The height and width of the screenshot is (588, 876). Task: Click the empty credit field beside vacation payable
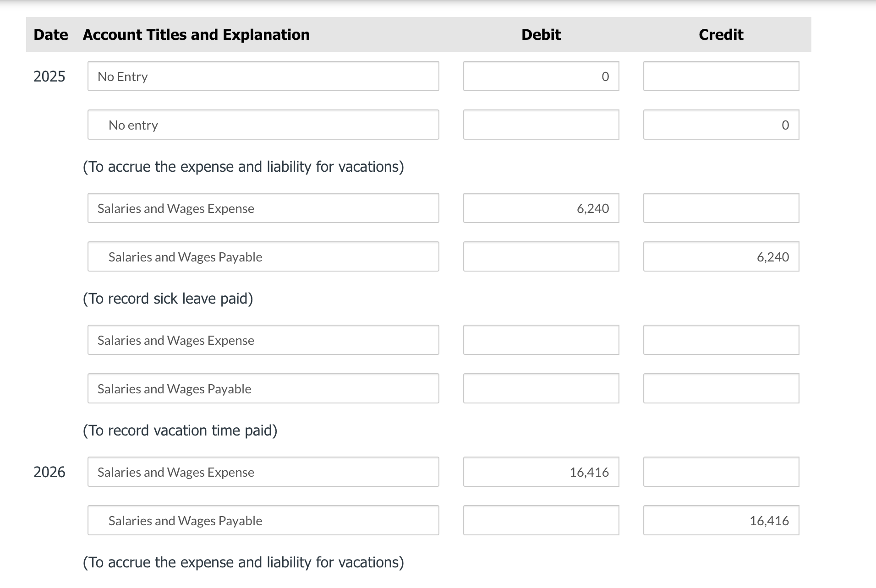coord(720,388)
